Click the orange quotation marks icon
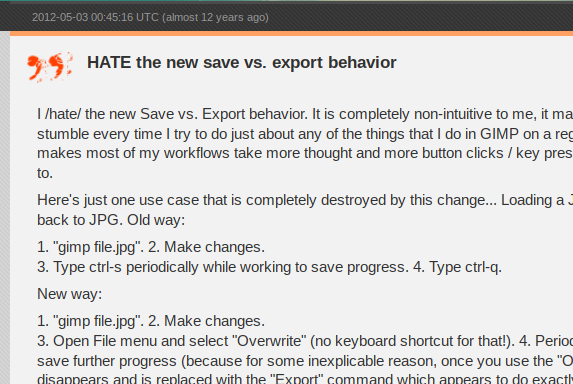This screenshot has width=573, height=384. tap(50, 66)
